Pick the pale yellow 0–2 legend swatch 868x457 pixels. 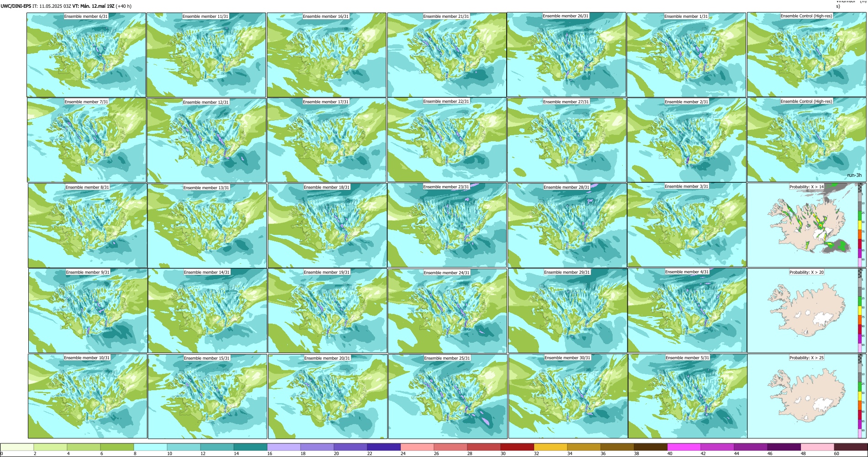tap(17, 447)
